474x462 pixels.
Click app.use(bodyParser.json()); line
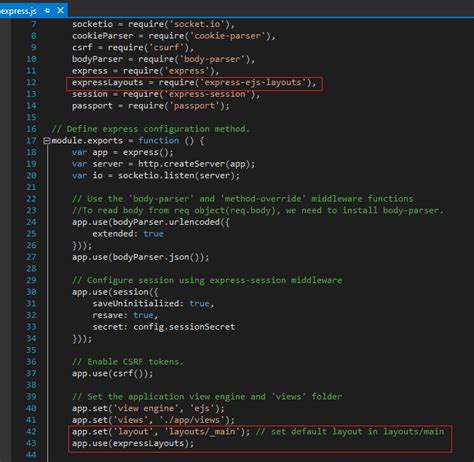click(140, 257)
